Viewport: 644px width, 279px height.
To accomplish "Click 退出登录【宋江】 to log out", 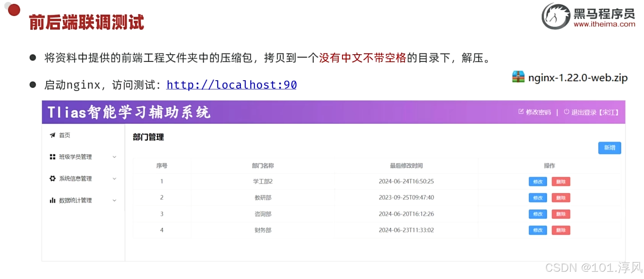I will click(595, 112).
